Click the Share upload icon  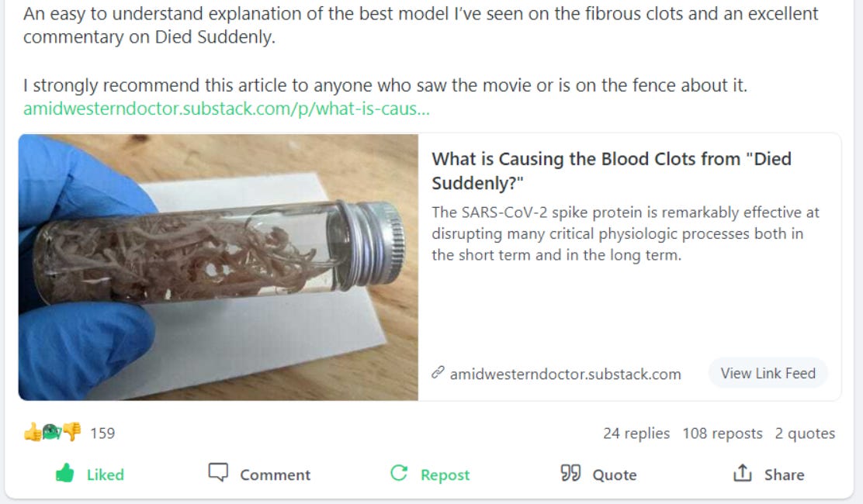[x=743, y=471]
